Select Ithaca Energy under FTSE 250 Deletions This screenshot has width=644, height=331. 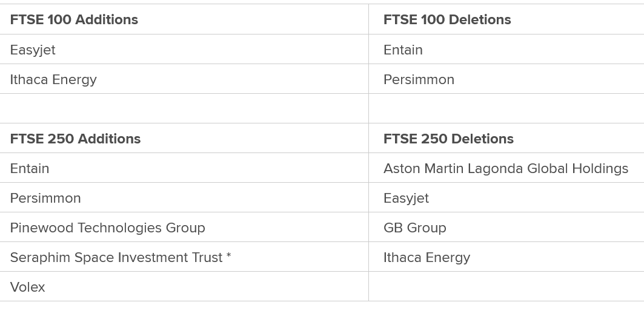click(506, 257)
